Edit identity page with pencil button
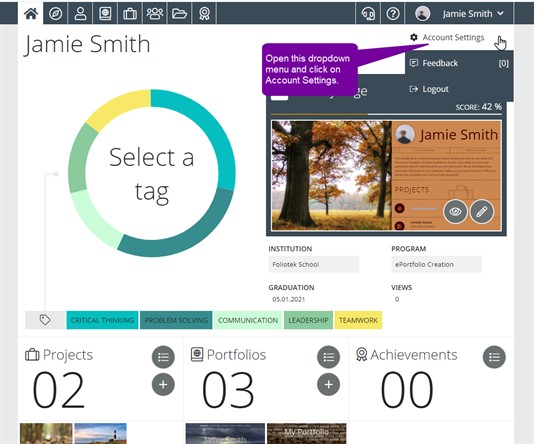Viewport: 534px width, 444px height. (482, 211)
